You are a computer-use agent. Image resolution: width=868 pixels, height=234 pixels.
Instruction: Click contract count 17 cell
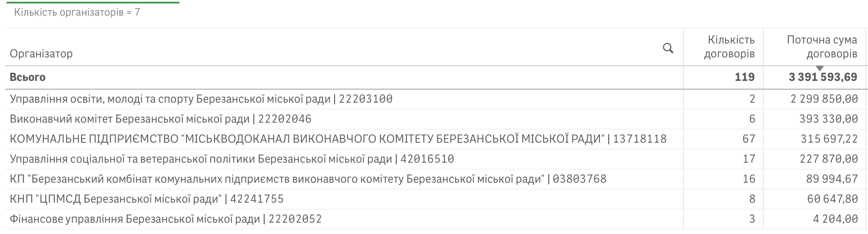749,159
